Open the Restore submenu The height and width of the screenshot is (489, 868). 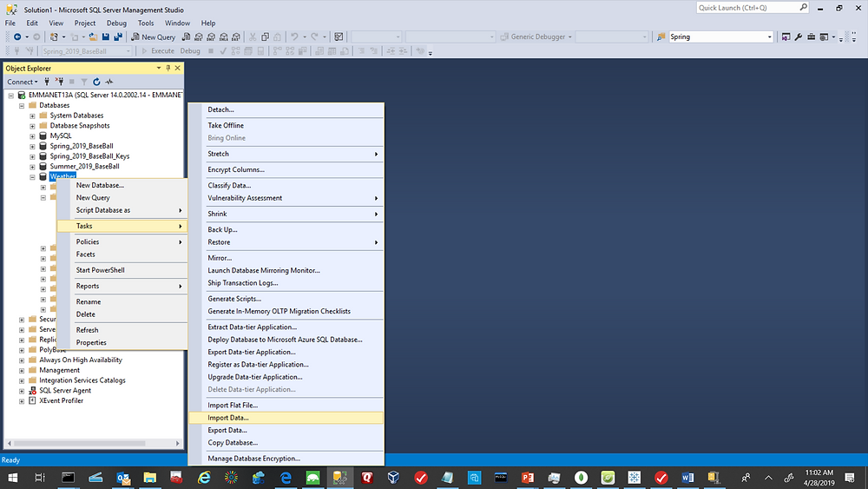click(x=286, y=242)
